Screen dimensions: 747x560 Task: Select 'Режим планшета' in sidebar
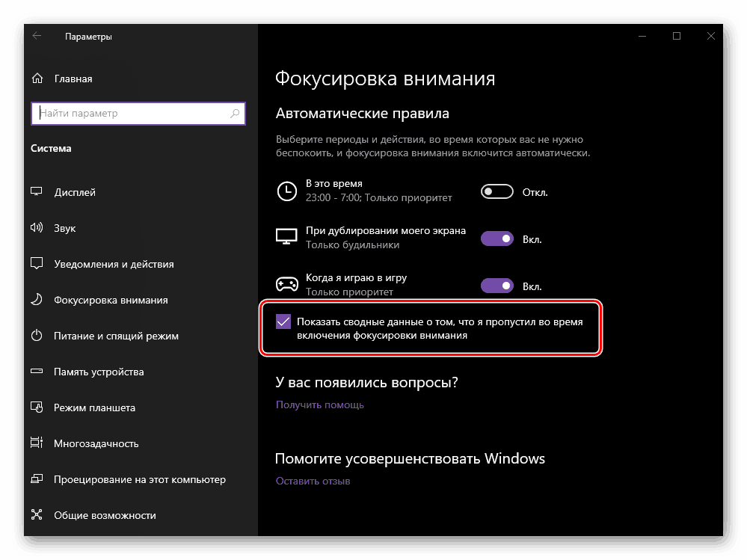tap(94, 407)
